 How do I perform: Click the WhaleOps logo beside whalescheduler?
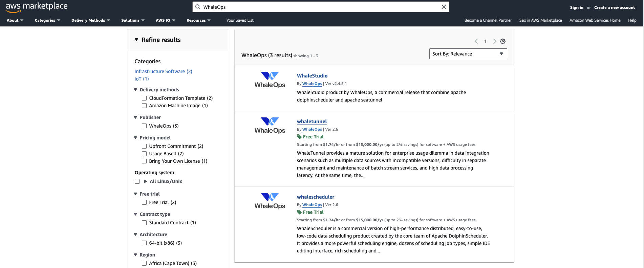[270, 201]
